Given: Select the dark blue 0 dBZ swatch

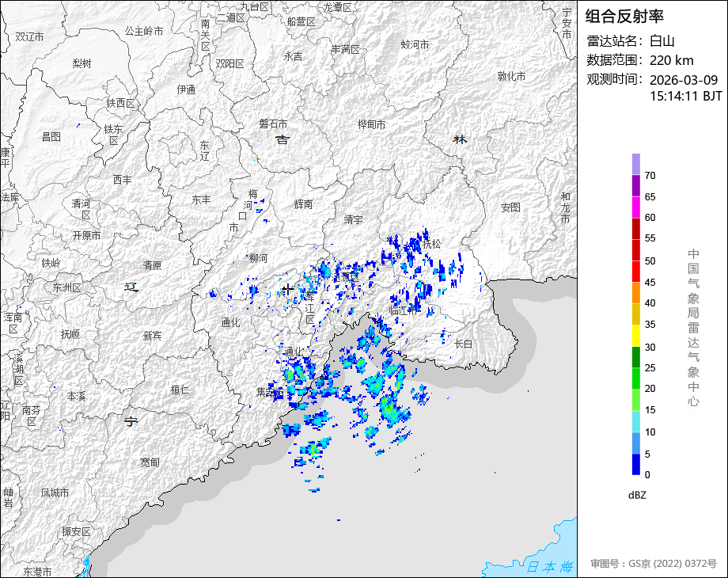Looking at the screenshot, I should (635, 464).
